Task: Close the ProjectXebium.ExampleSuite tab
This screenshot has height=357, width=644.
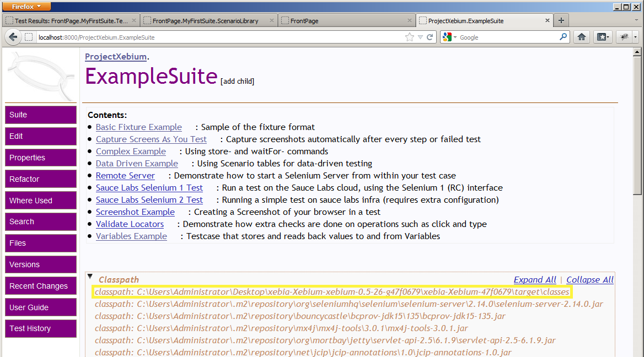Action: [x=547, y=20]
